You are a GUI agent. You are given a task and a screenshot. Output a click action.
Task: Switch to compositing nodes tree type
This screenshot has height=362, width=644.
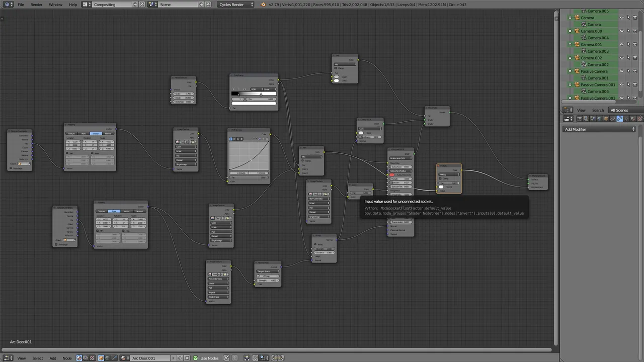click(x=86, y=358)
